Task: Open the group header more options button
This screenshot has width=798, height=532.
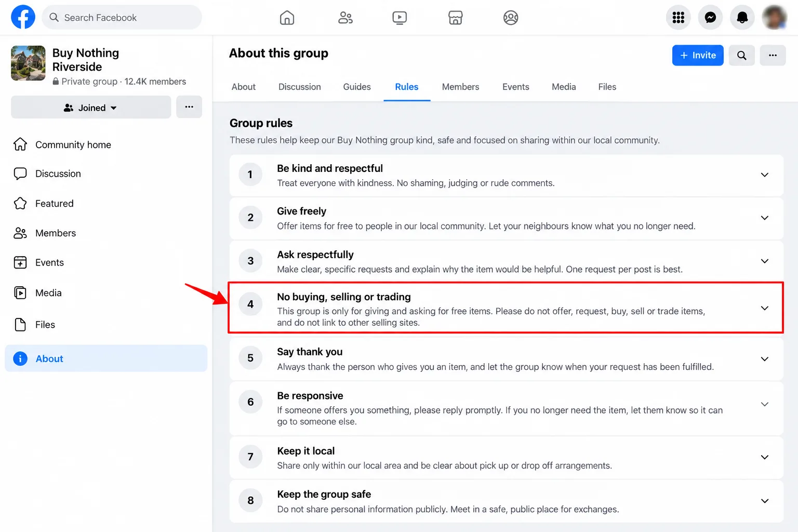Action: point(773,55)
